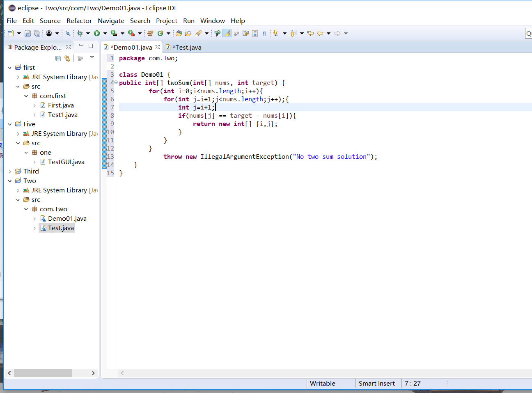The image size is (532, 393).
Task: Click the Save toolbar icon
Action: click(28, 33)
